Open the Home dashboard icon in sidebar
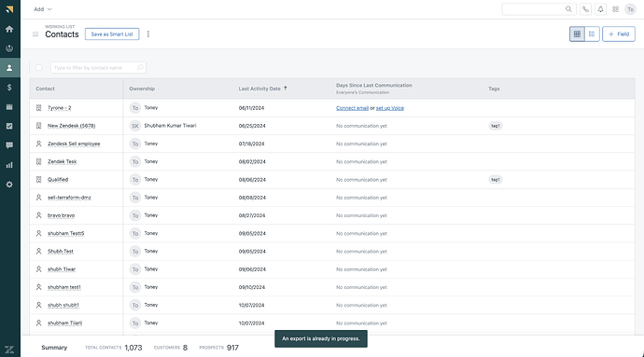644x357 pixels. tap(9, 29)
